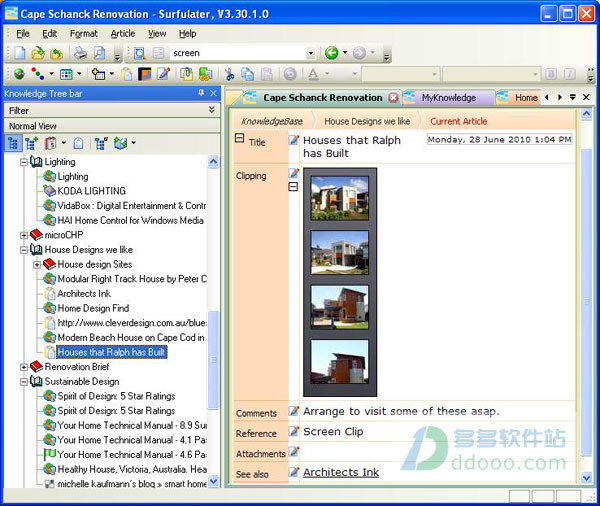Click the printer icon

(80, 53)
